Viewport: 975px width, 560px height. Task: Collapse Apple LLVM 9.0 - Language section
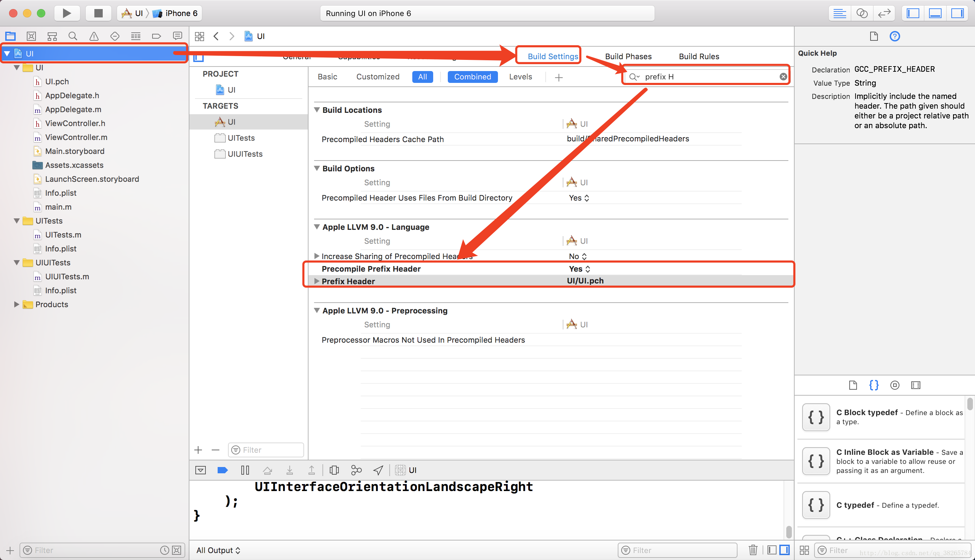pyautogui.click(x=317, y=226)
